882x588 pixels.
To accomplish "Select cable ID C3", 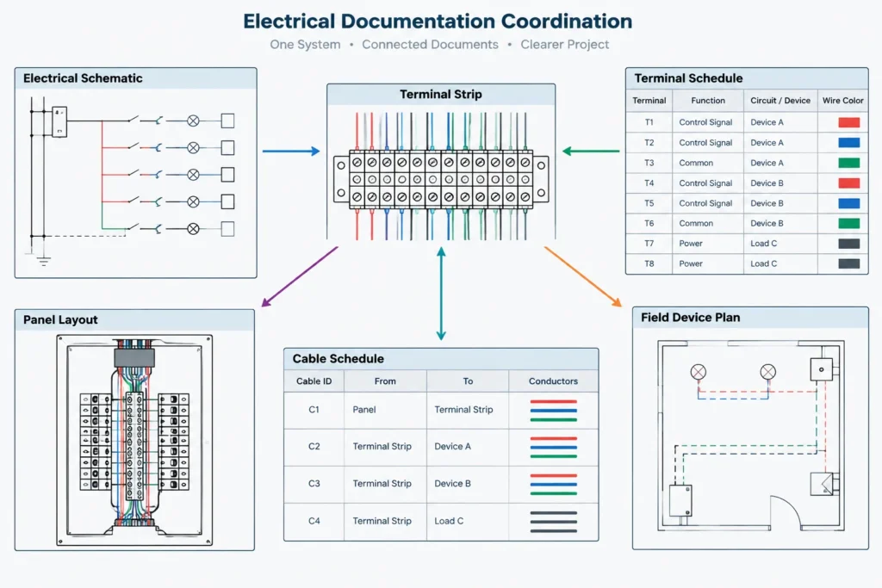I will coord(314,484).
